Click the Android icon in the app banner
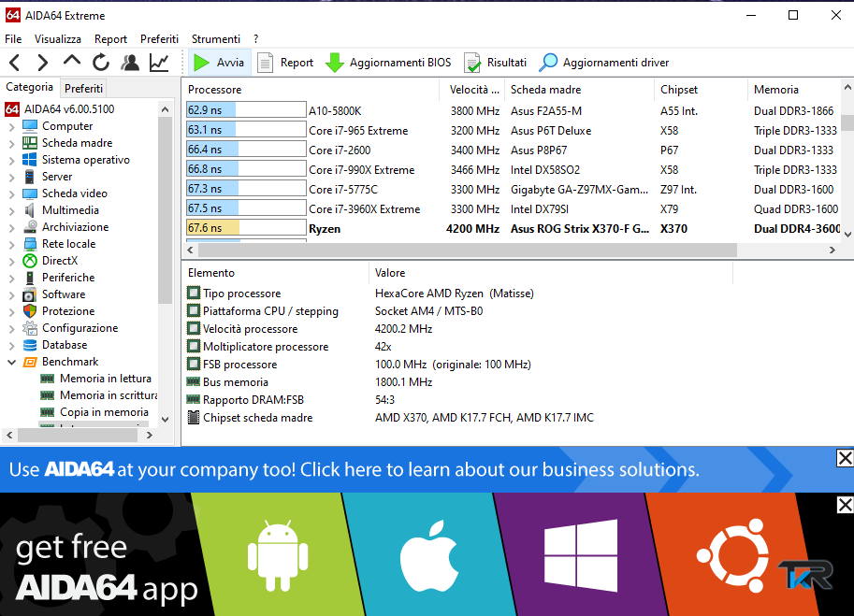This screenshot has width=854, height=616. [278, 555]
